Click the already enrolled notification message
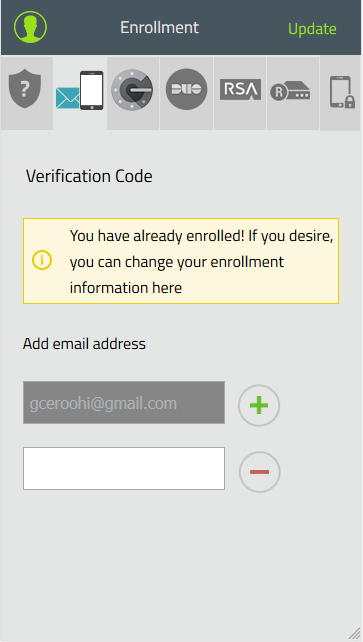363x642 pixels. (201, 261)
